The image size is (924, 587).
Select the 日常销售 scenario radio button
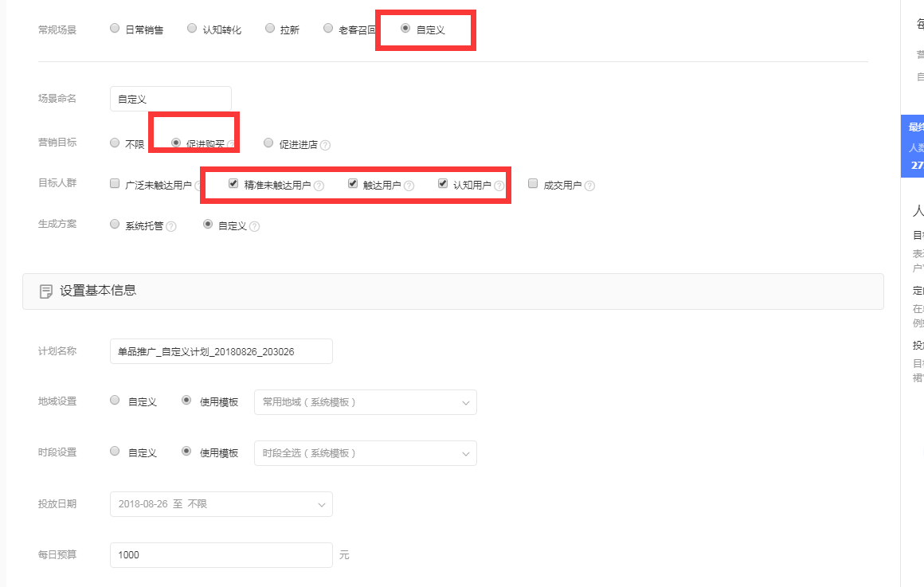click(x=115, y=29)
